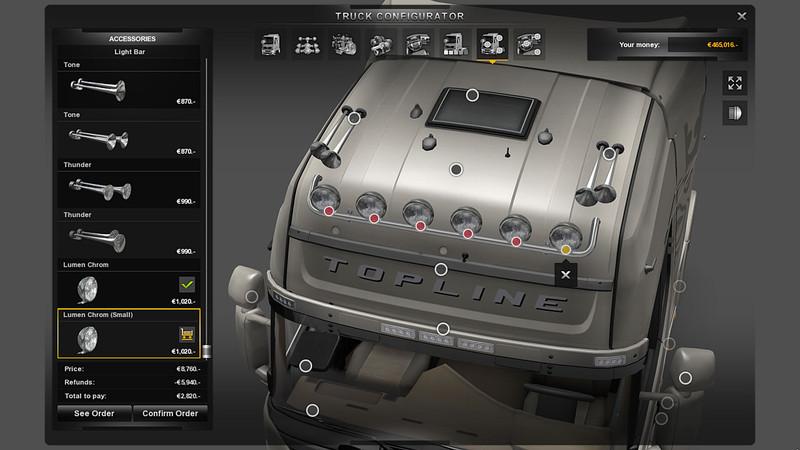Remove the accessory with the X button
Viewport: 800px width, 450px height.
(566, 274)
